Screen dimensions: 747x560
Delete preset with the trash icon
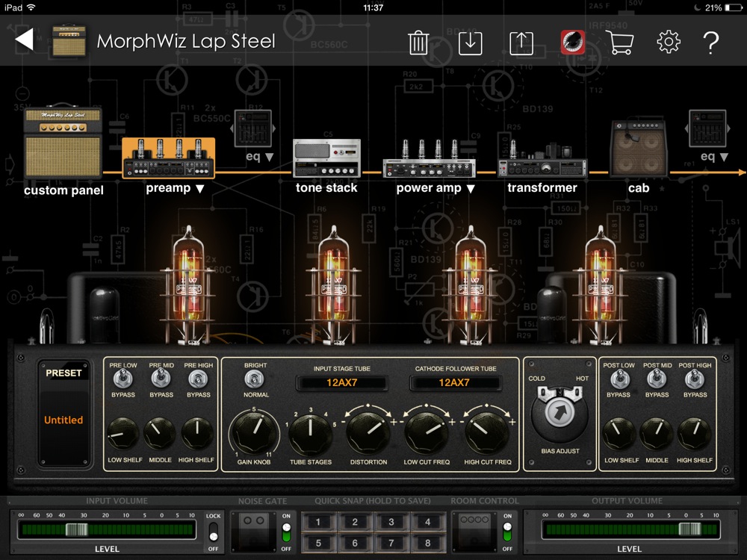click(418, 43)
